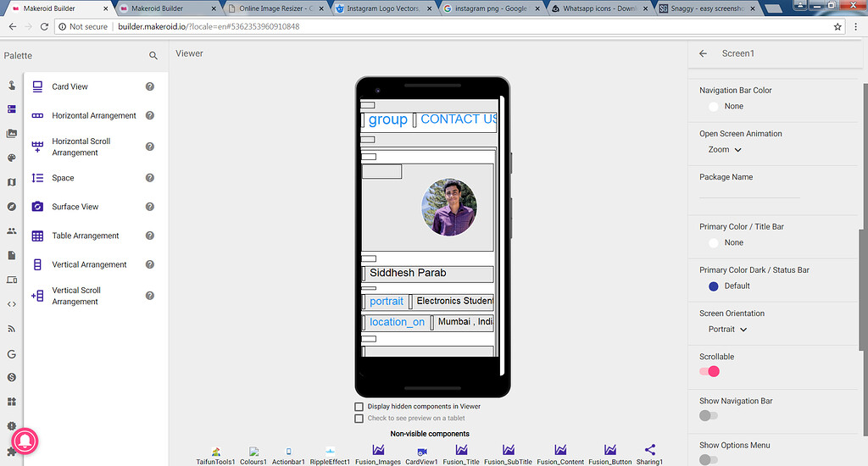Toggle Show Navigation Bar switch
868x466 pixels.
709,416
